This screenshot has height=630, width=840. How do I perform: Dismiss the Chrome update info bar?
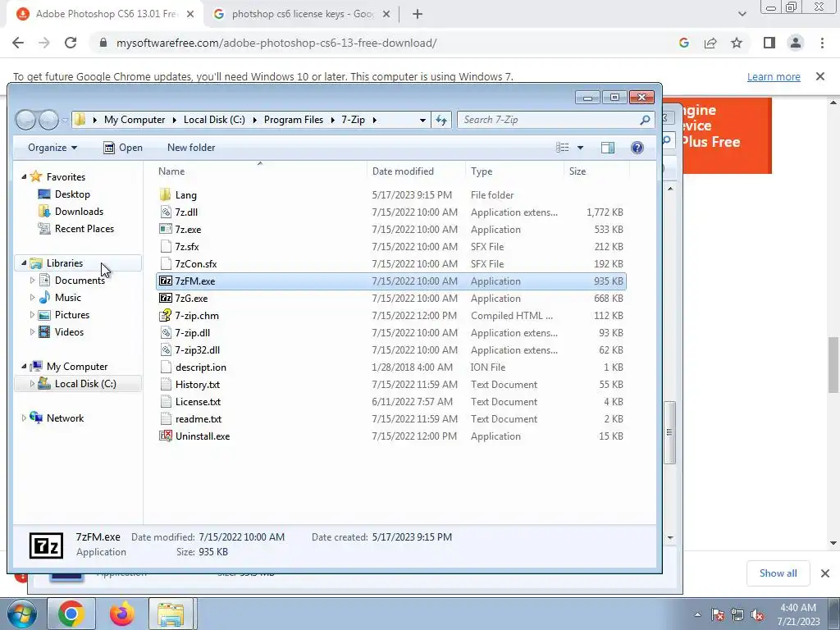tap(820, 76)
